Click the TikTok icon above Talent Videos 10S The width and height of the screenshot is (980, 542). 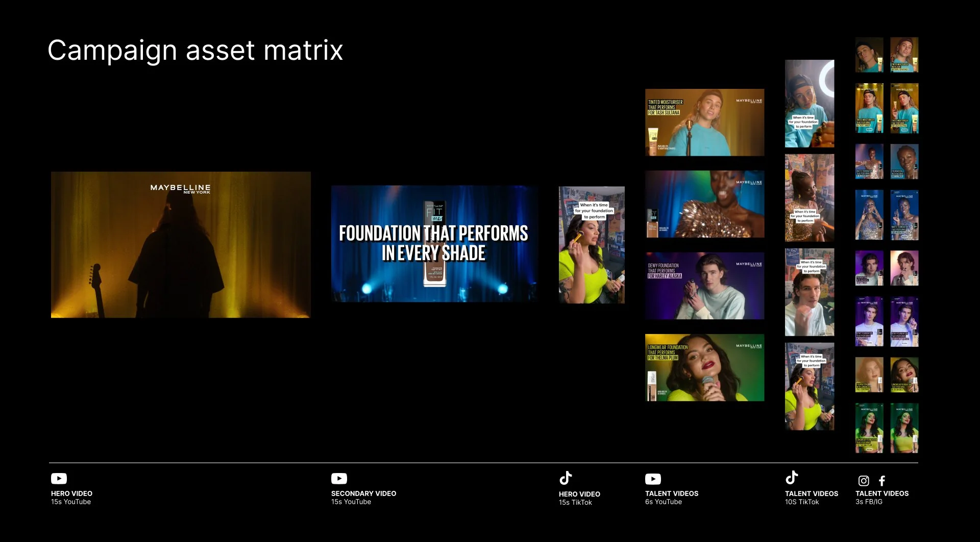792,477
